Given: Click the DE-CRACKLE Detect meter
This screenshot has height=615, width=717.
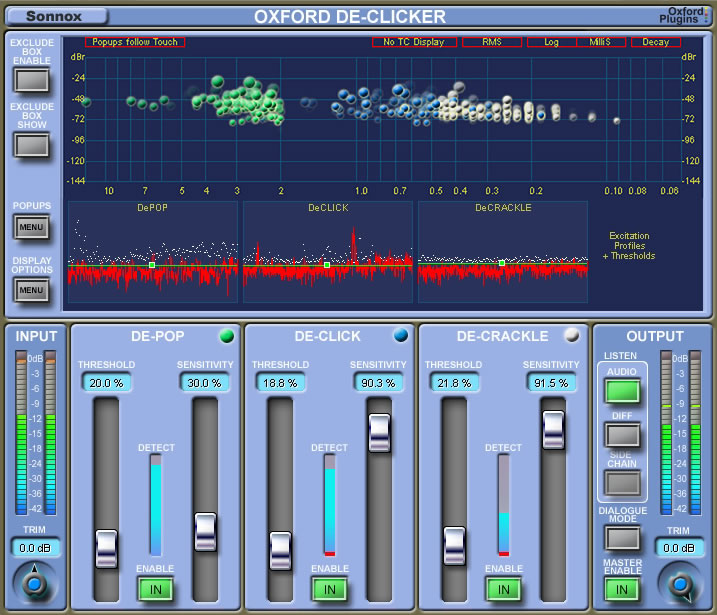Looking at the screenshot, I should [x=503, y=505].
